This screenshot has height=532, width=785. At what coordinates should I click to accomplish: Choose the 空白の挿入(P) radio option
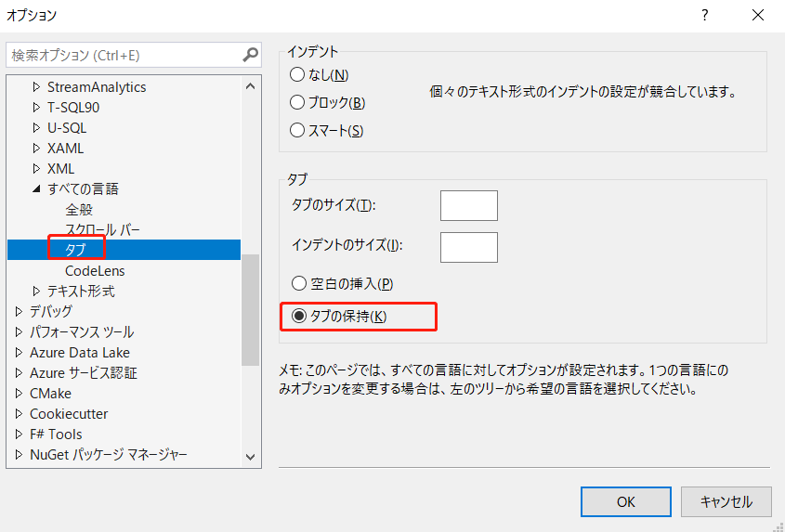click(x=299, y=284)
